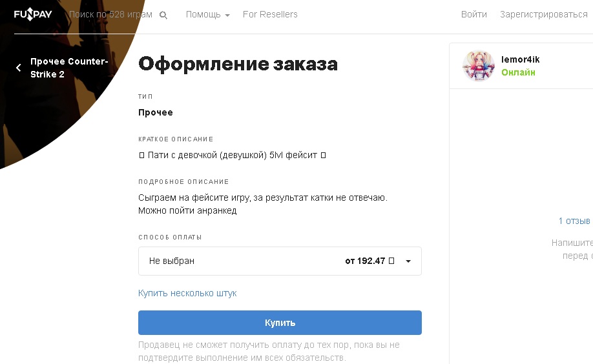This screenshot has height=364, width=593.
Task: Click the back arrow chevron
Action: (x=18, y=68)
